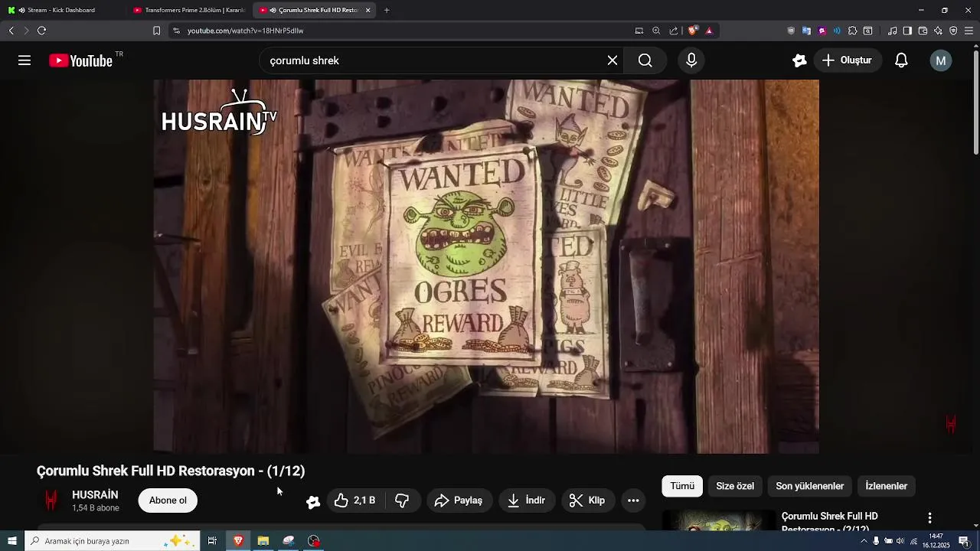Open the zoom magnifier in address bar
The height and width of the screenshot is (551, 980).
point(656,31)
